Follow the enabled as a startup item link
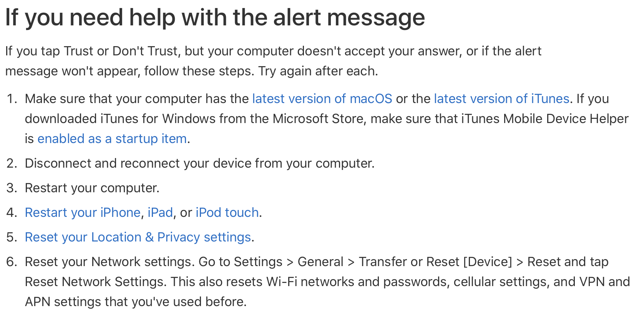Image resolution: width=644 pixels, height=333 pixels. coord(112,139)
